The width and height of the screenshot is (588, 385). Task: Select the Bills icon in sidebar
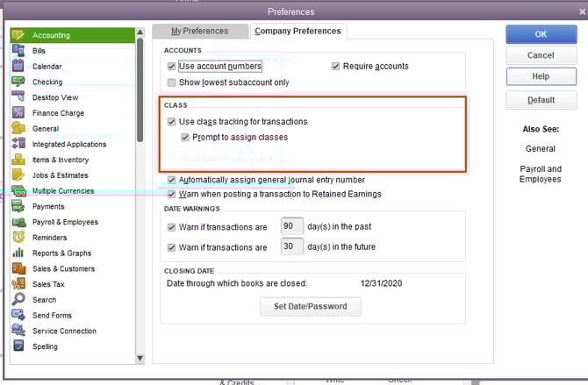(18, 51)
